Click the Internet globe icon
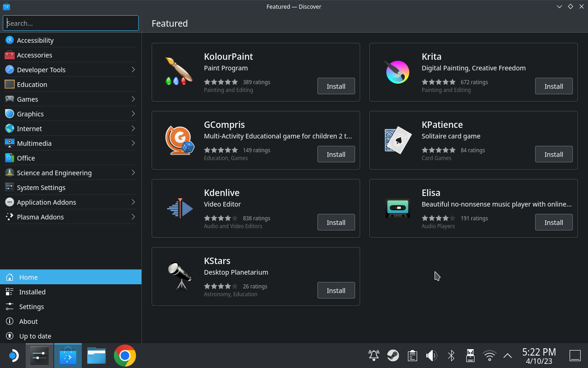The height and width of the screenshot is (368, 588). pos(10,129)
